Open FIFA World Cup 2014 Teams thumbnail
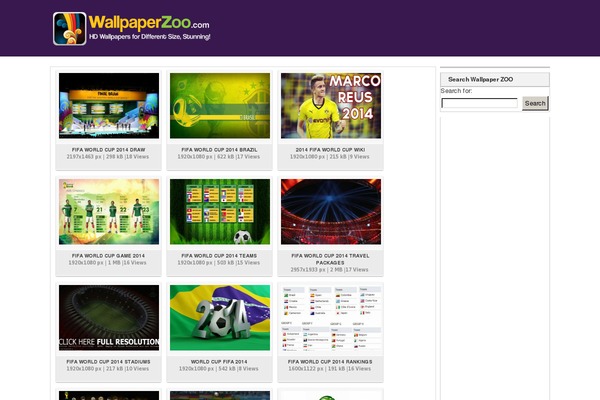This screenshot has width=600, height=400. pos(220,212)
